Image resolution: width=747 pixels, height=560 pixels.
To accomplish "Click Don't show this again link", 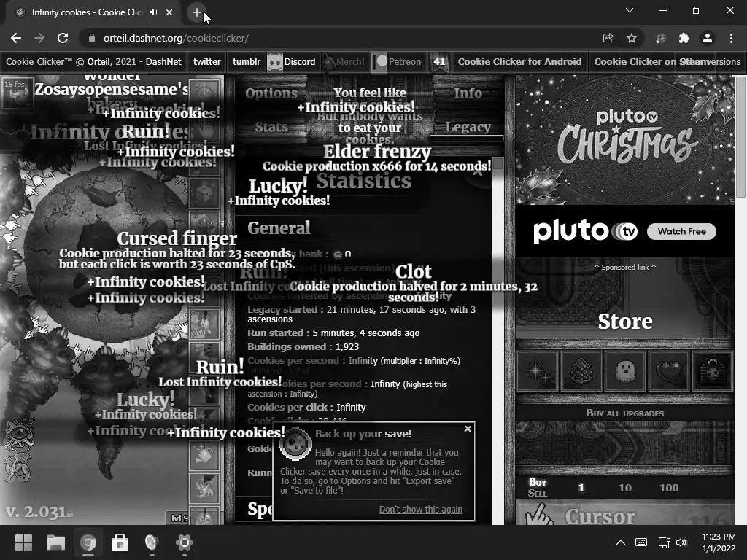I will tap(421, 509).
